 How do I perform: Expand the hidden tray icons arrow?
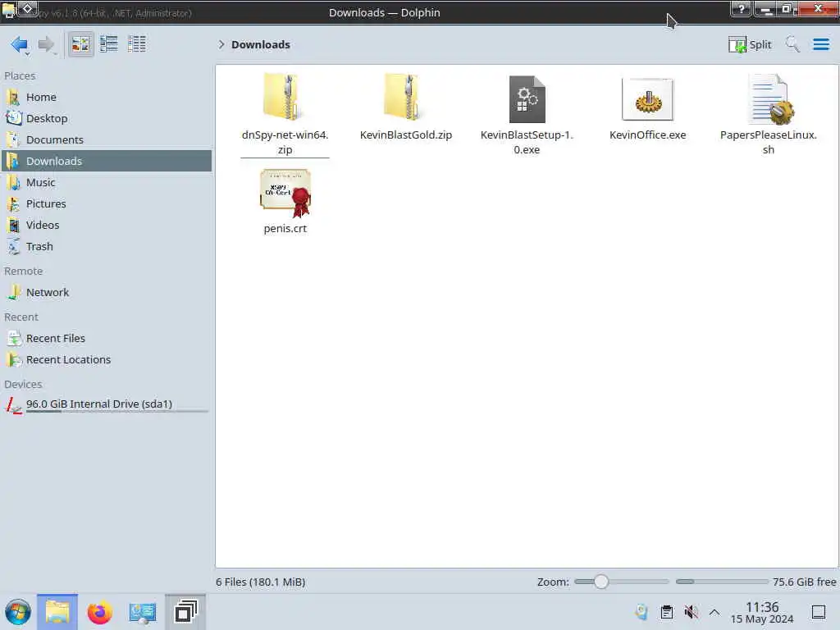coord(714,612)
